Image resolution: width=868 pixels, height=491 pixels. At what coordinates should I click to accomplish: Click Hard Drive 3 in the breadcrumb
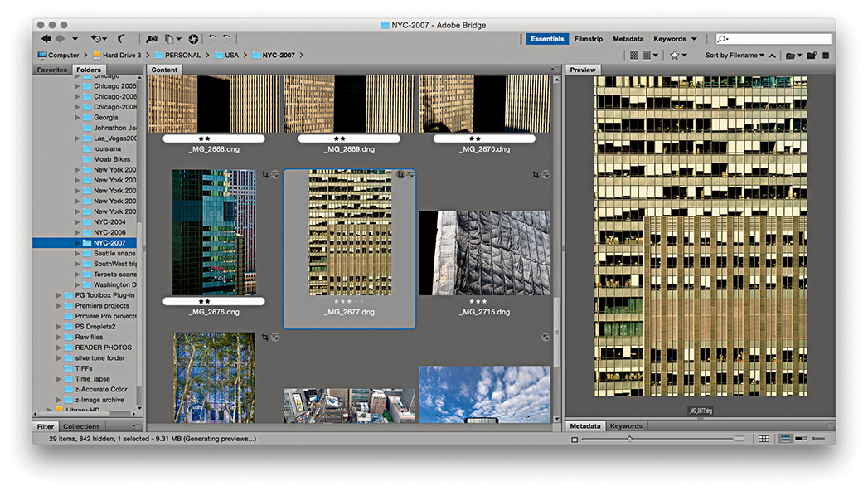point(121,56)
